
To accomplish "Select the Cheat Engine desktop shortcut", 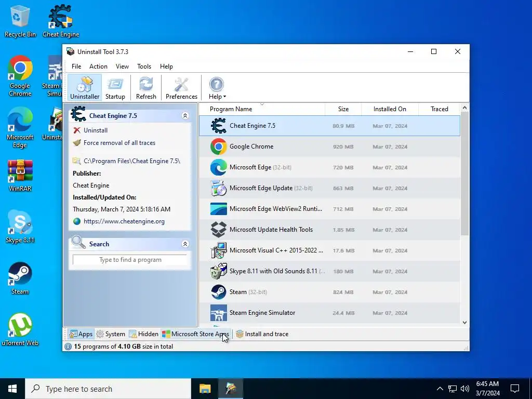I will click(61, 21).
